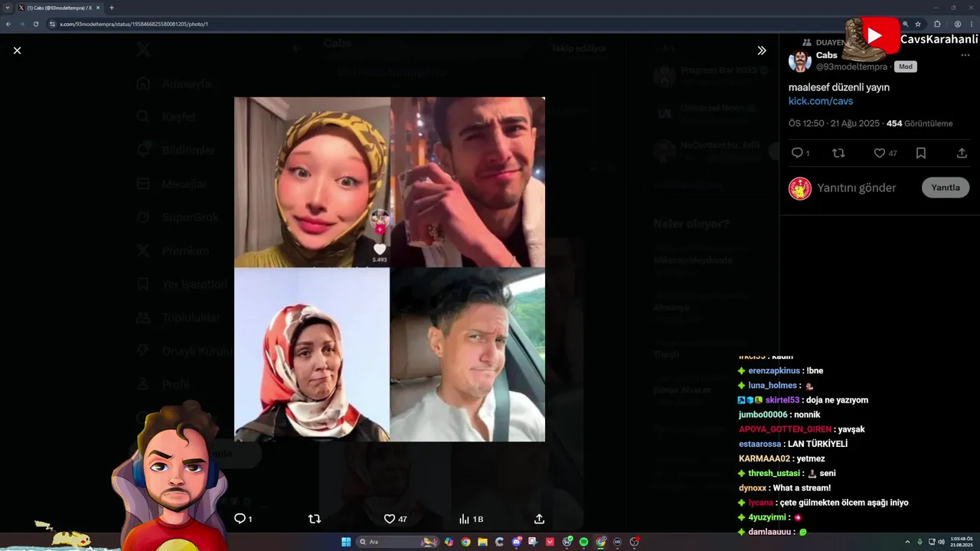980x551 pixels.
Task: Click the reply icon below the photo
Action: coord(240,519)
